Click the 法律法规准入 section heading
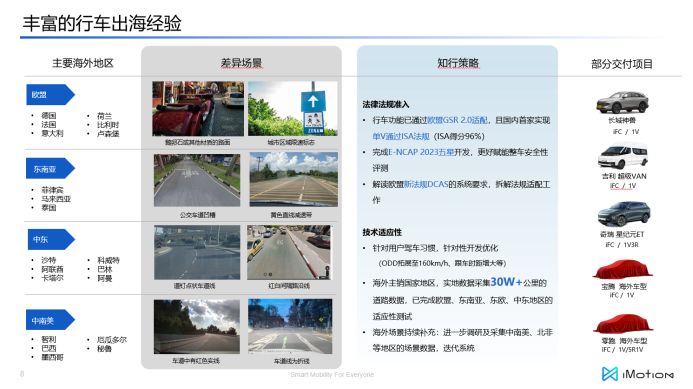This screenshot has height=389, width=693. (x=386, y=105)
